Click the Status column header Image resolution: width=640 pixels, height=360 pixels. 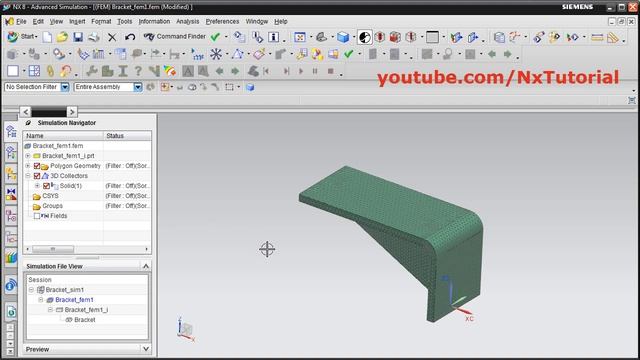coord(127,136)
